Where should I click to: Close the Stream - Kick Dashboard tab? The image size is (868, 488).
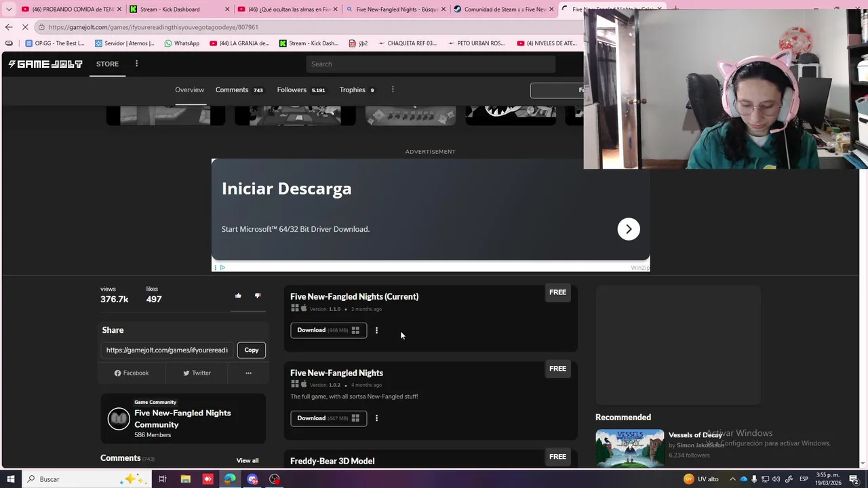[x=226, y=9]
